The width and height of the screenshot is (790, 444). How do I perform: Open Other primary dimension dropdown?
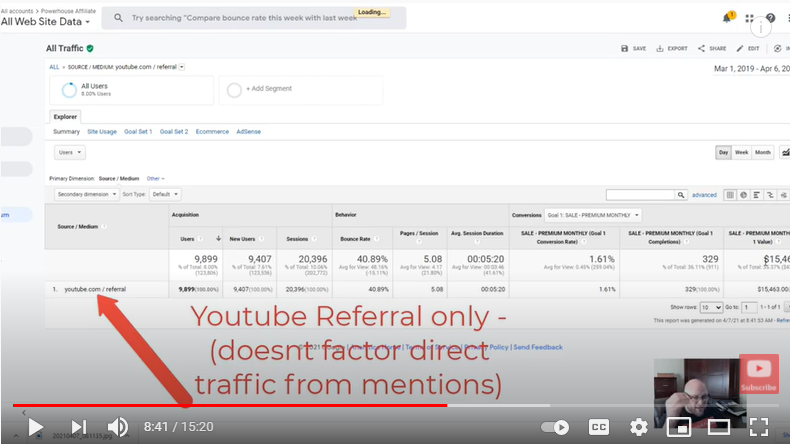click(155, 178)
